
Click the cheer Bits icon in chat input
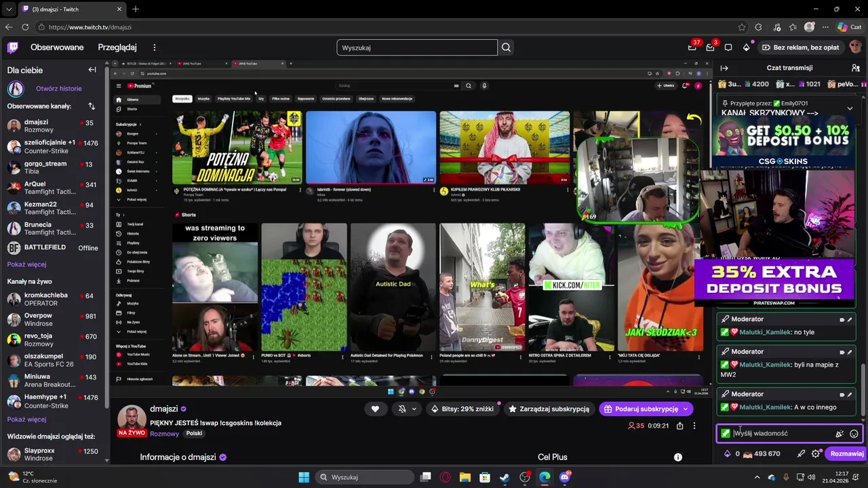840,434
